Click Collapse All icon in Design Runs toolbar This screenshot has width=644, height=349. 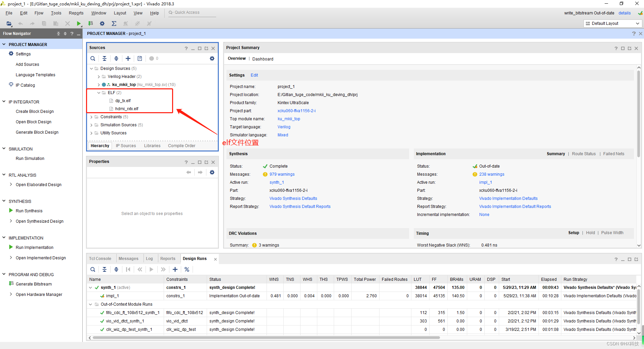pos(105,269)
